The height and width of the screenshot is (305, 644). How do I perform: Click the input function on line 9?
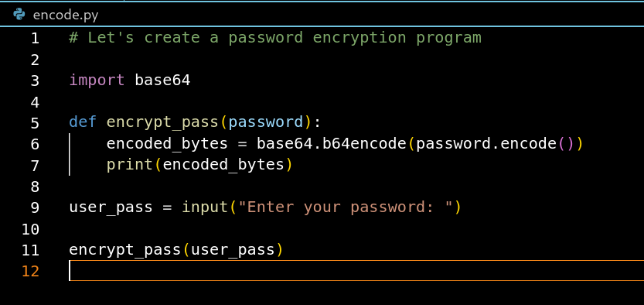coord(205,207)
